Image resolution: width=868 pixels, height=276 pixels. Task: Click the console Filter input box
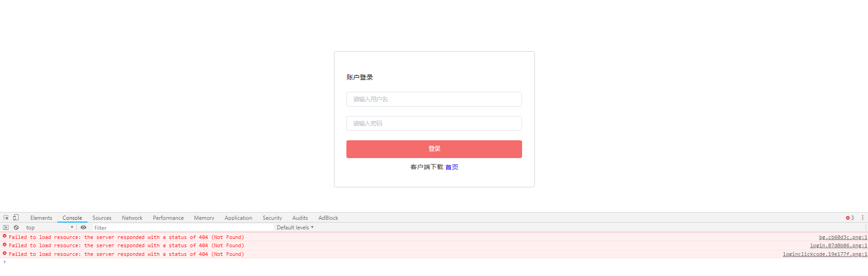tap(183, 228)
